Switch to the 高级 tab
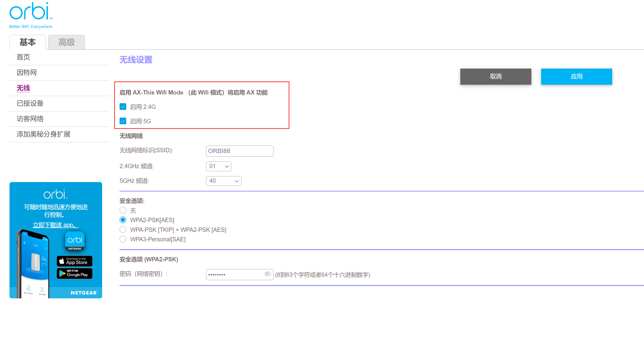The image size is (644, 351). [66, 42]
